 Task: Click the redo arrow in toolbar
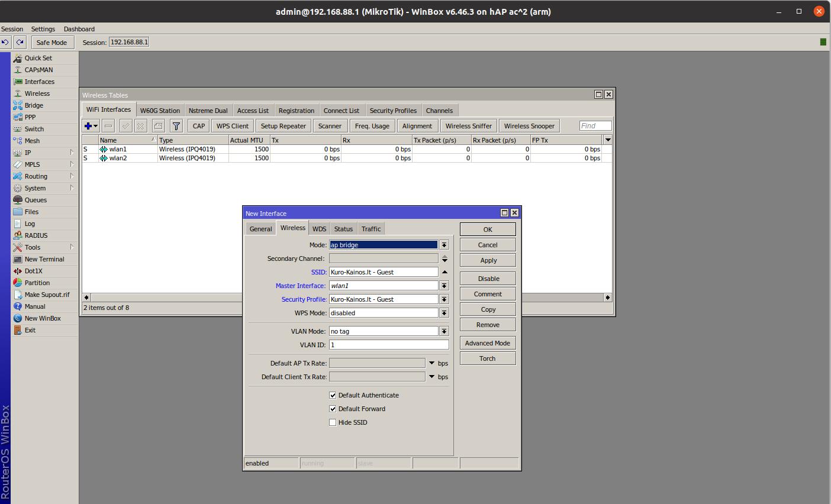click(x=20, y=42)
